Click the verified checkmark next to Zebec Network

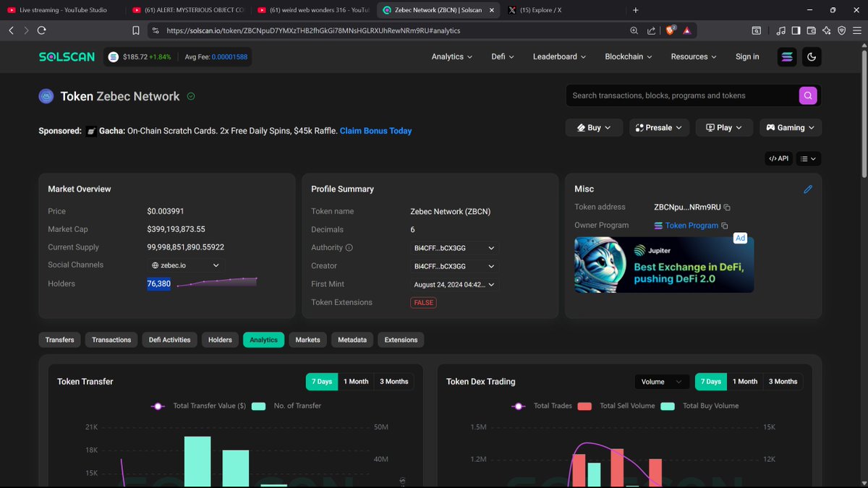point(191,96)
